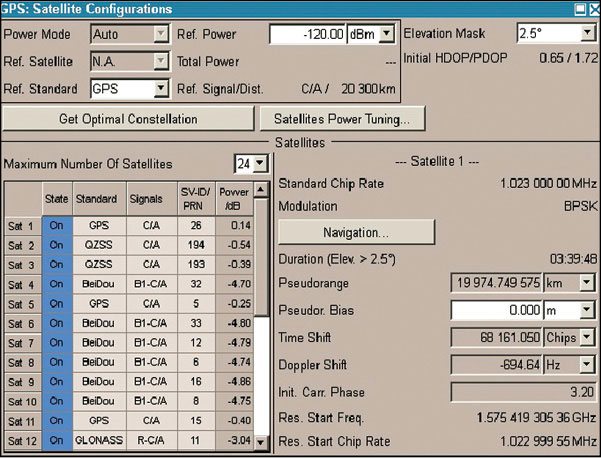Click Get Optimal Constellation button

[x=128, y=119]
